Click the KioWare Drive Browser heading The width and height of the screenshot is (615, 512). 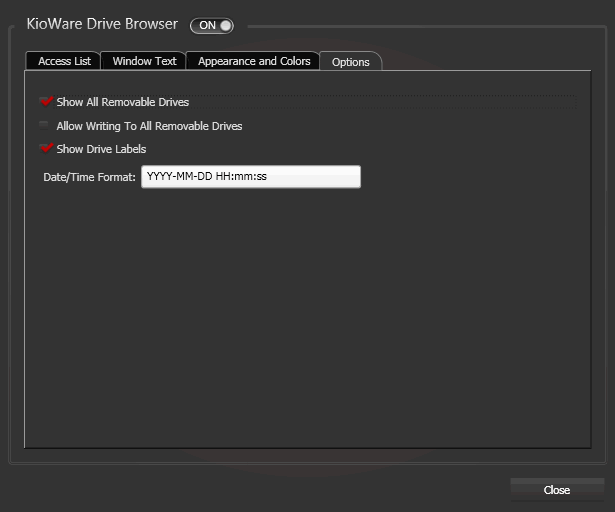pyautogui.click(x=102, y=24)
